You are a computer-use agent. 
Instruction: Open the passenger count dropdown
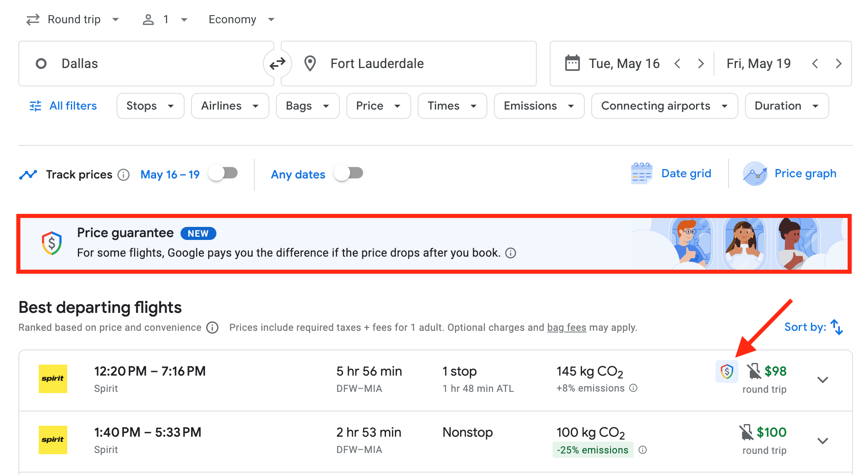tap(165, 20)
